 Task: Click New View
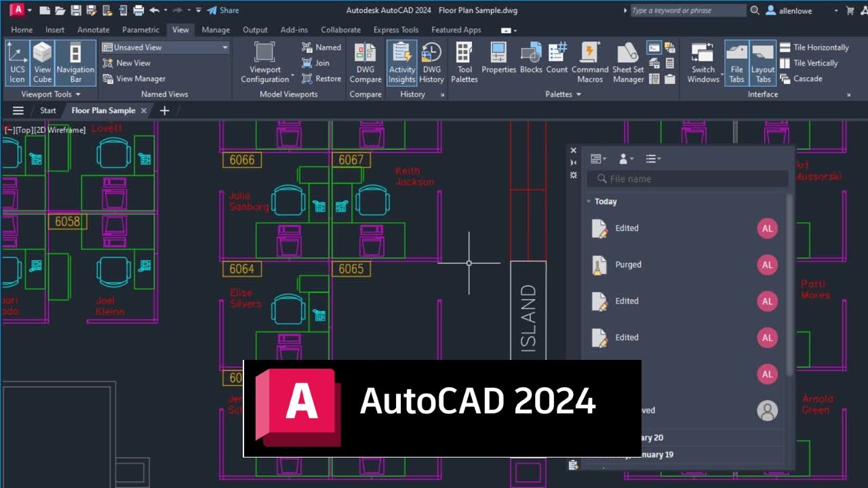point(127,63)
